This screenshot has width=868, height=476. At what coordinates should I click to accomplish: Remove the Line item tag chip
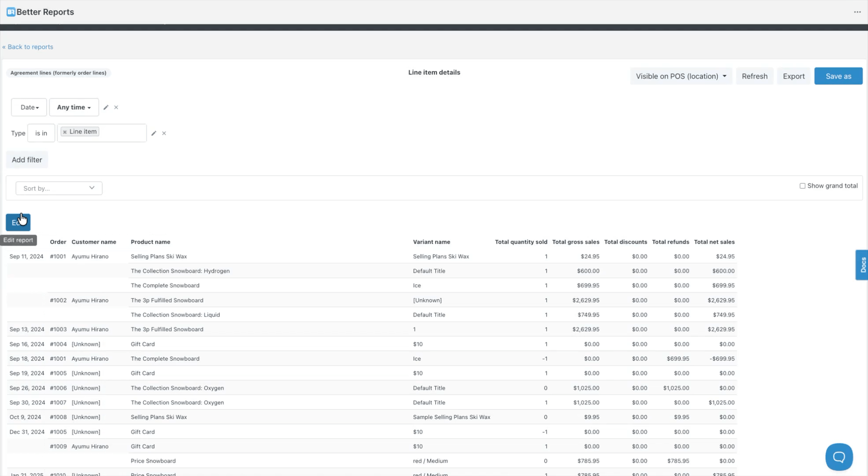[65, 132]
